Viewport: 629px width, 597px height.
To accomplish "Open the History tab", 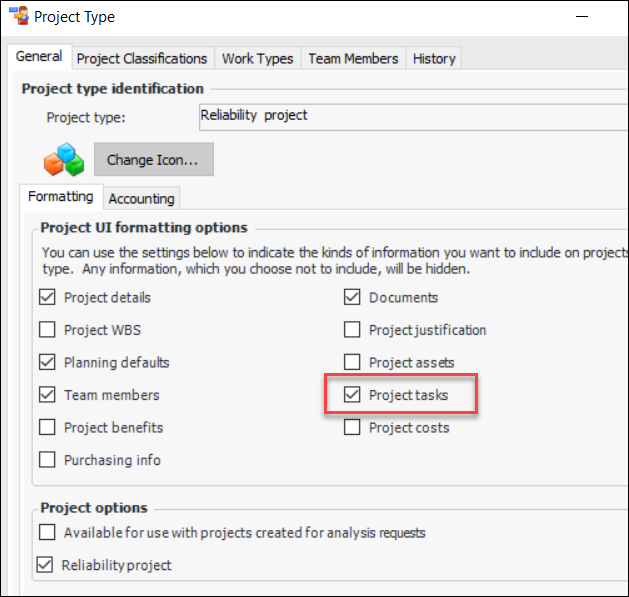I will coord(434,58).
